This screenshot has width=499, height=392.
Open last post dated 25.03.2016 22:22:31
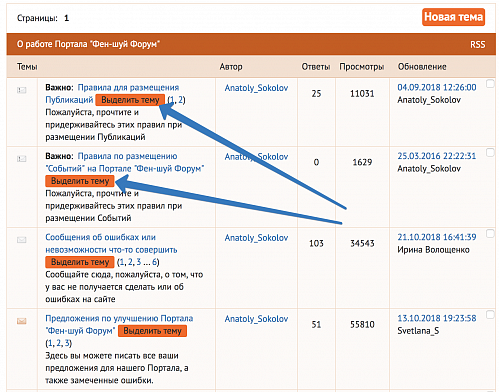437,156
